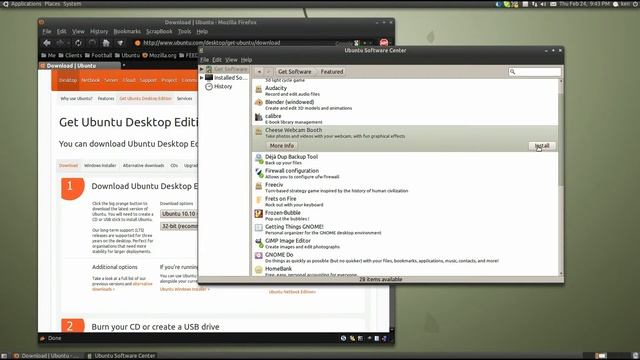The height and width of the screenshot is (360, 640).
Task: Click Firefox back navigation arrow
Action: click(x=47, y=43)
